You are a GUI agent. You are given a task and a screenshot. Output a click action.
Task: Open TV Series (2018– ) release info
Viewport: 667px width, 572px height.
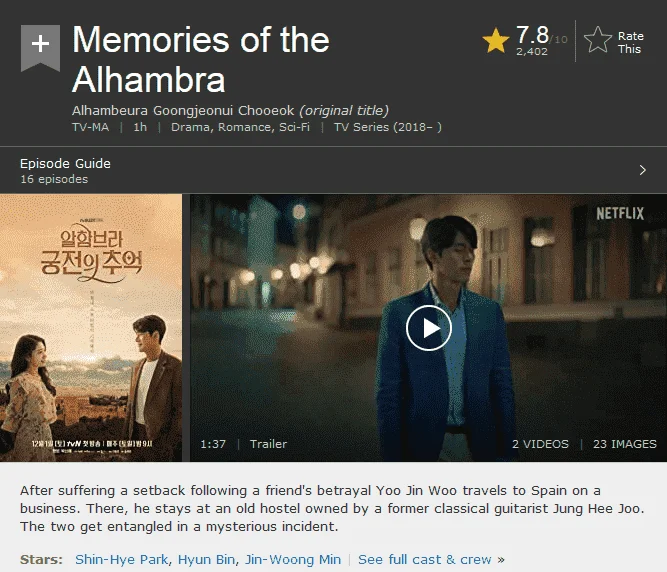click(388, 127)
